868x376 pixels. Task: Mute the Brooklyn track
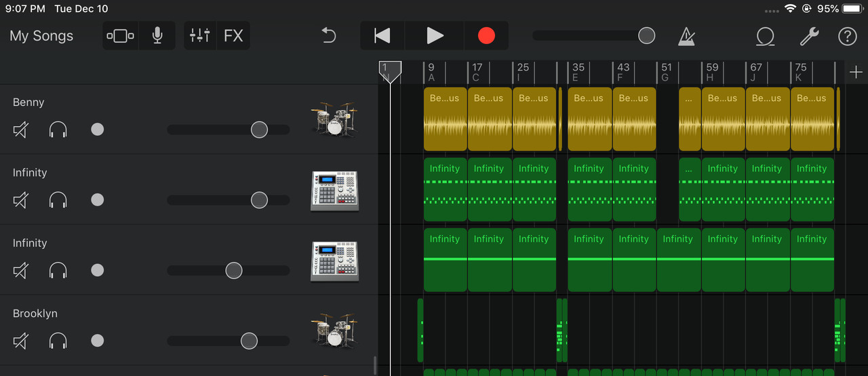[21, 341]
